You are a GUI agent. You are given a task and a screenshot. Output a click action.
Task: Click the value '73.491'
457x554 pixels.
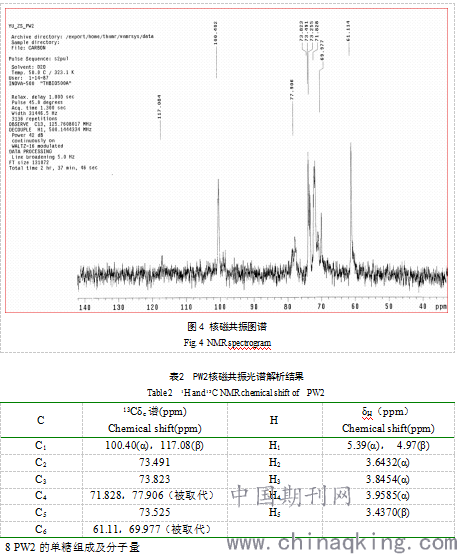pyautogui.click(x=154, y=462)
